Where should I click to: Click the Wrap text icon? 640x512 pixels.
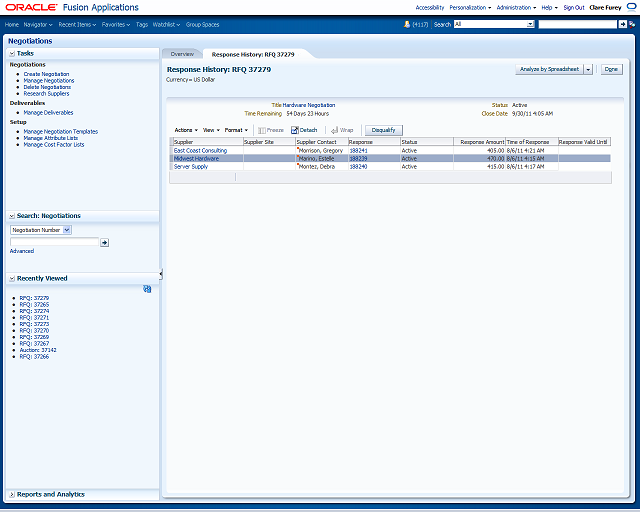(334, 130)
